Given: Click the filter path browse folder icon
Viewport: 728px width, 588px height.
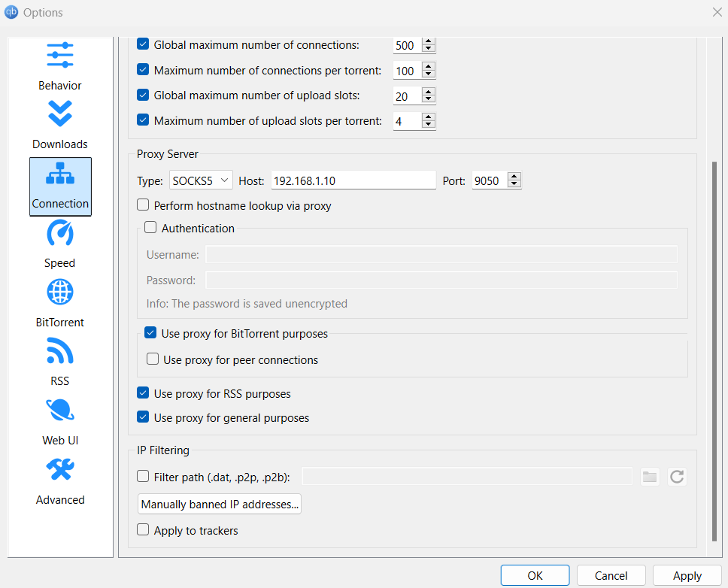Looking at the screenshot, I should 650,476.
